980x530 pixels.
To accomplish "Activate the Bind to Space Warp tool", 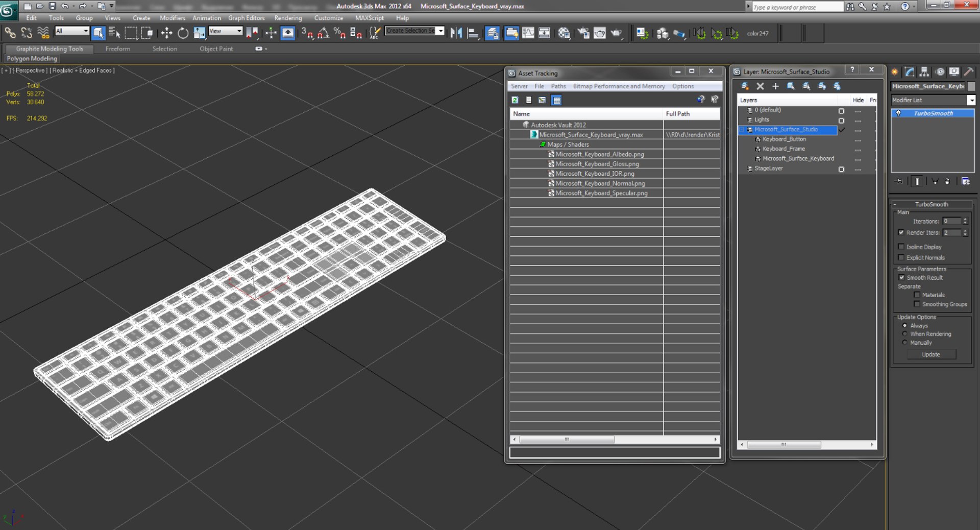I will tap(43, 33).
